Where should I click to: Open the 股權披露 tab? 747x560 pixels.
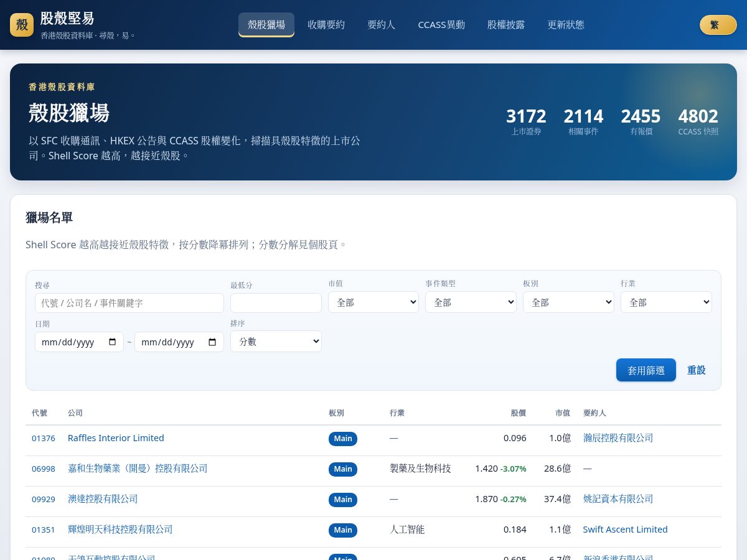[506, 25]
